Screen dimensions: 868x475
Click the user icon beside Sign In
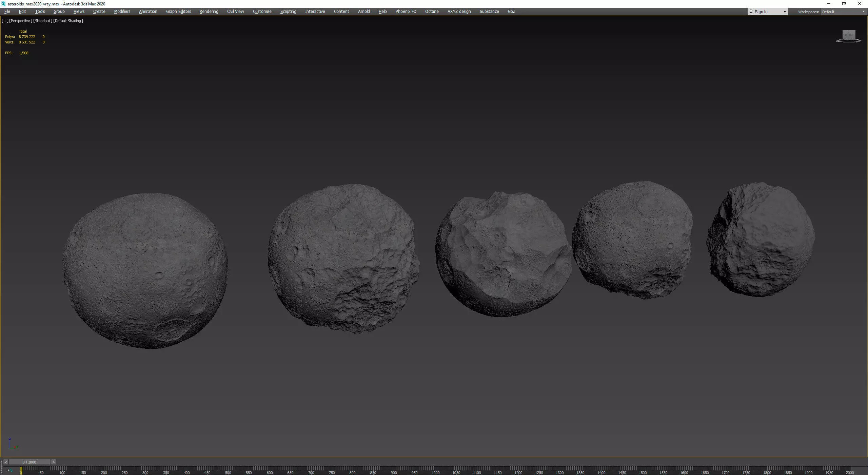[751, 12]
